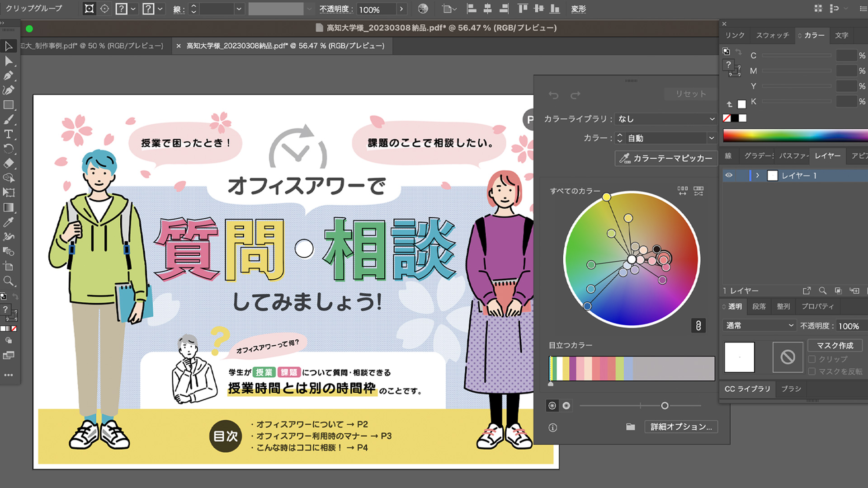Randomly change color order icon
This screenshot has width=868, height=488.
[x=682, y=191]
